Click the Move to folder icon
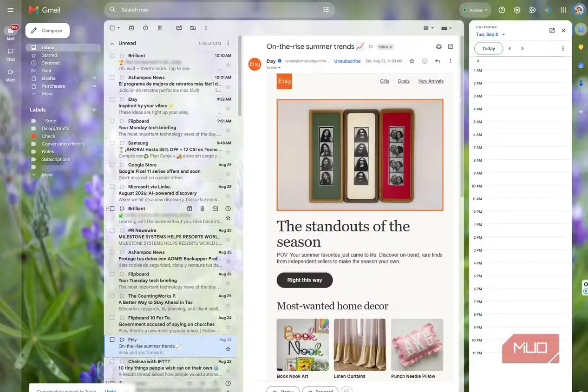 pyautogui.click(x=193, y=28)
